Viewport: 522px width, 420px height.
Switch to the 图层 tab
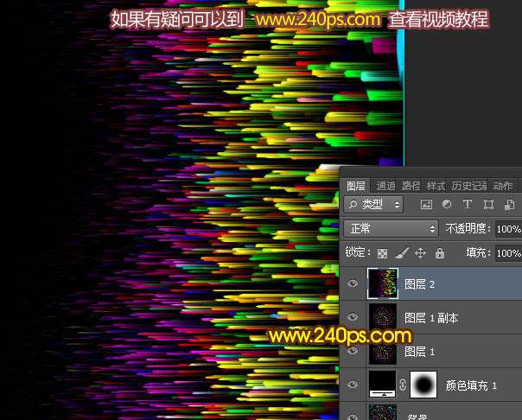356,186
